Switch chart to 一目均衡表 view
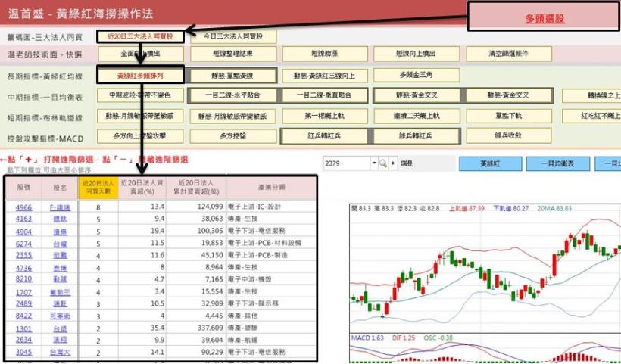Screen dimensions: 621x364 557,163
